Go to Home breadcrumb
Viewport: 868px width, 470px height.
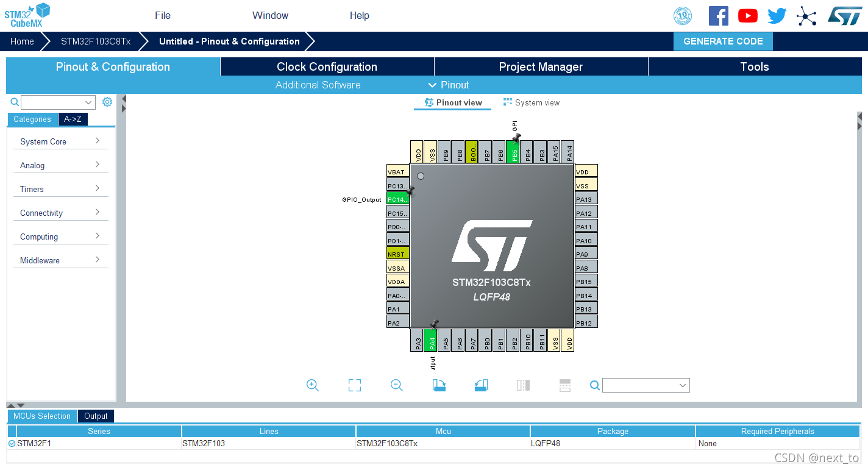pos(22,41)
